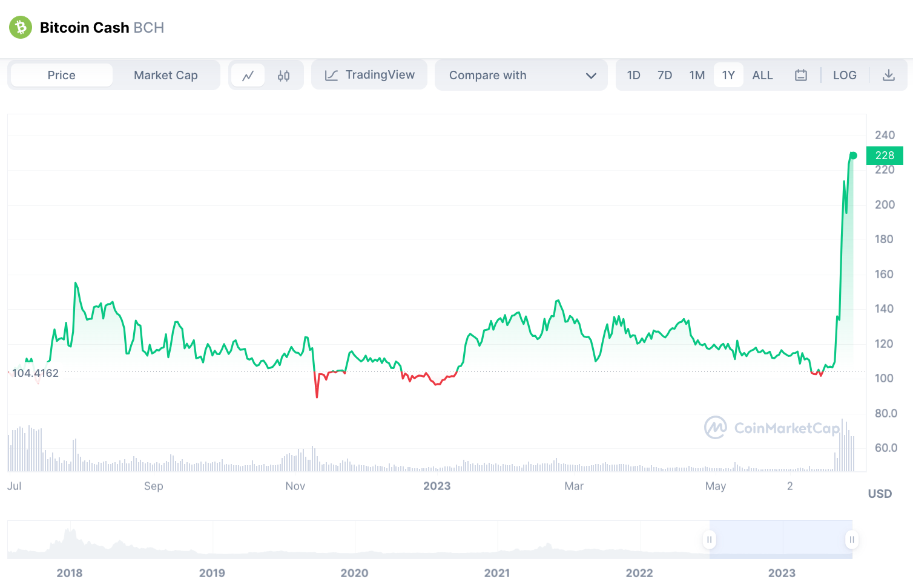Screen dimensions: 913x588
Task: Click the USD currency label
Action: click(x=880, y=494)
